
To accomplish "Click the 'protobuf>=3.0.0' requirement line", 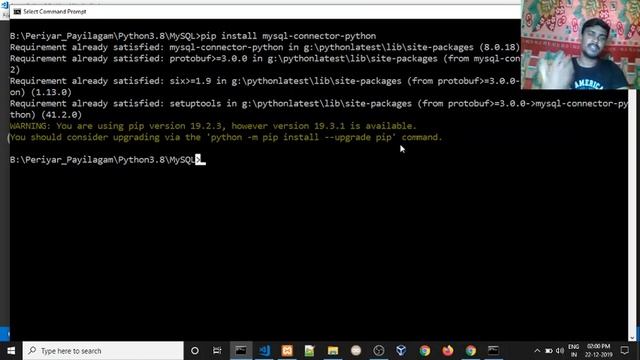I will pos(264,59).
